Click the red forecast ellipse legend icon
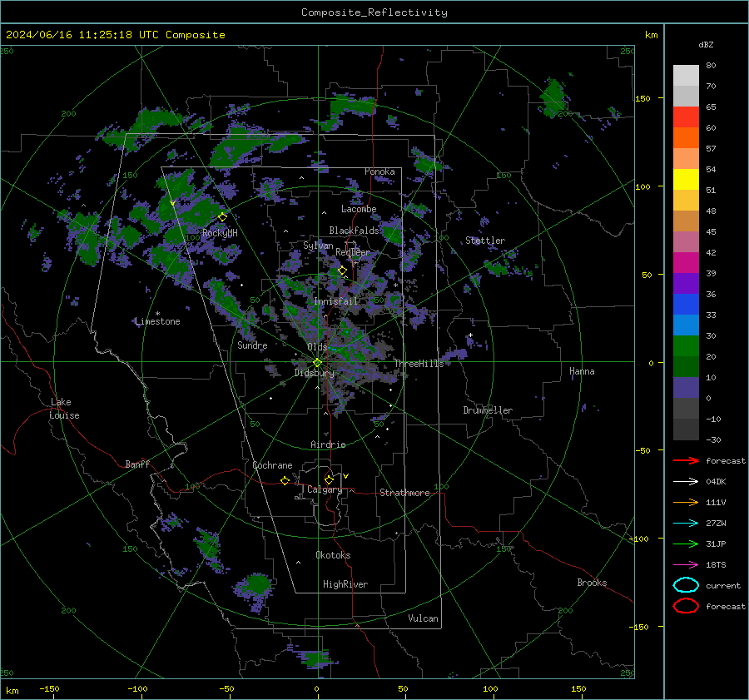The width and height of the screenshot is (749, 700). pos(686,606)
